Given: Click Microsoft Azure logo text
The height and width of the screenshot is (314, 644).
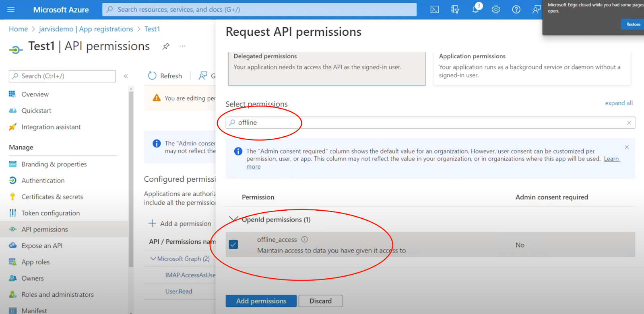Looking at the screenshot, I should click(x=61, y=9).
